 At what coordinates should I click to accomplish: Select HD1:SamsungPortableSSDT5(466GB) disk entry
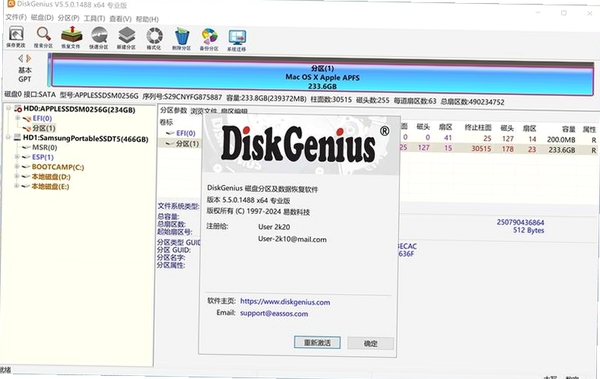coord(86,139)
